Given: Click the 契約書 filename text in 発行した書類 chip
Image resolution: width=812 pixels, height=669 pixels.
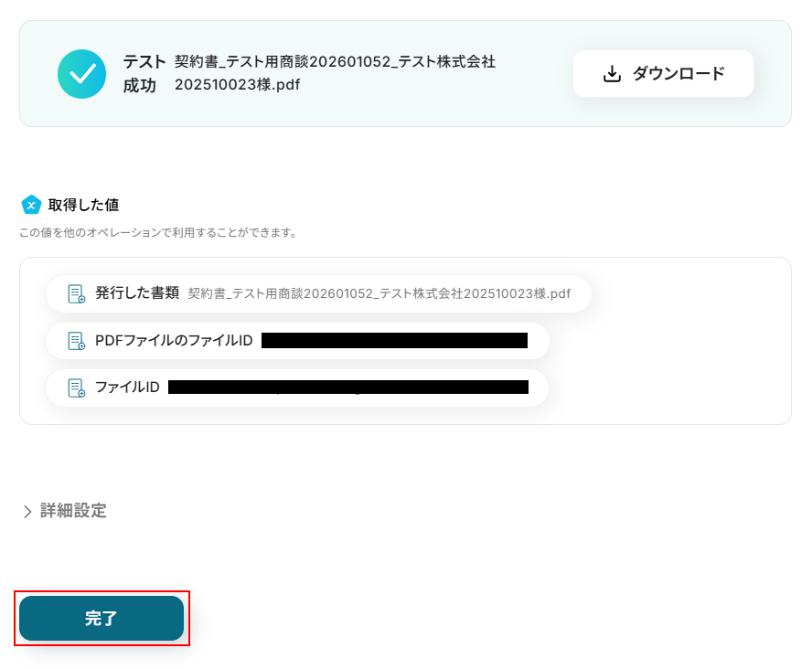Looking at the screenshot, I should tap(379, 294).
